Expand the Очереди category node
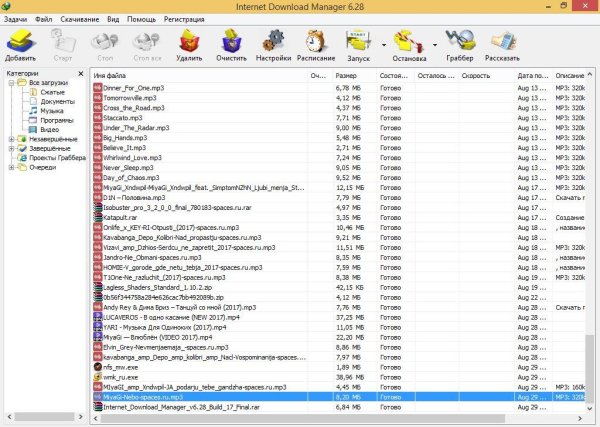 tap(11, 167)
